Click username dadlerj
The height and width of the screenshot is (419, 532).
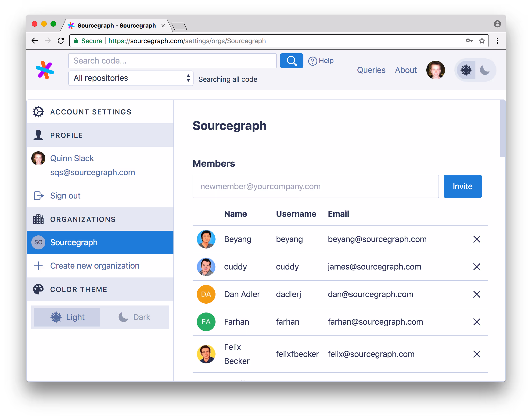(x=288, y=294)
